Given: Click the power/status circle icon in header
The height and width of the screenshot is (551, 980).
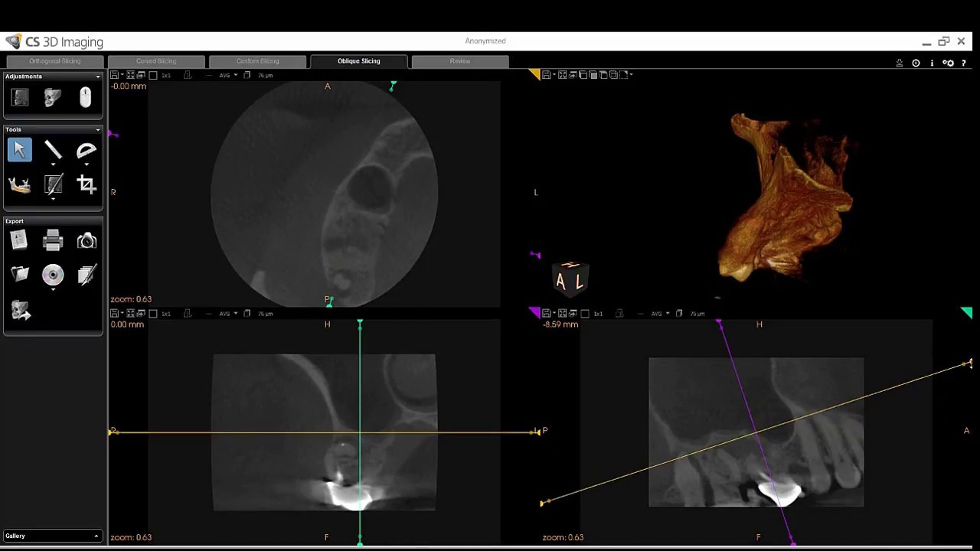Looking at the screenshot, I should pos(916,63).
